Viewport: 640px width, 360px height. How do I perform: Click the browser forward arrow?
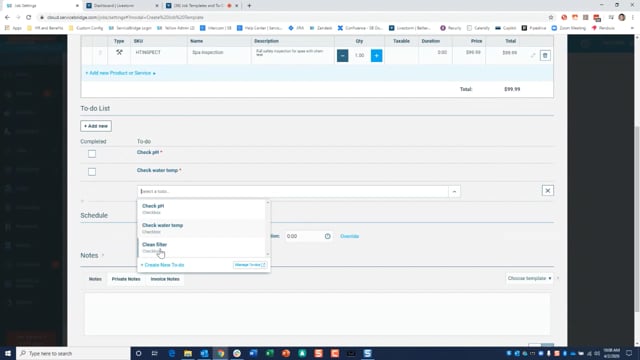click(x=18, y=17)
